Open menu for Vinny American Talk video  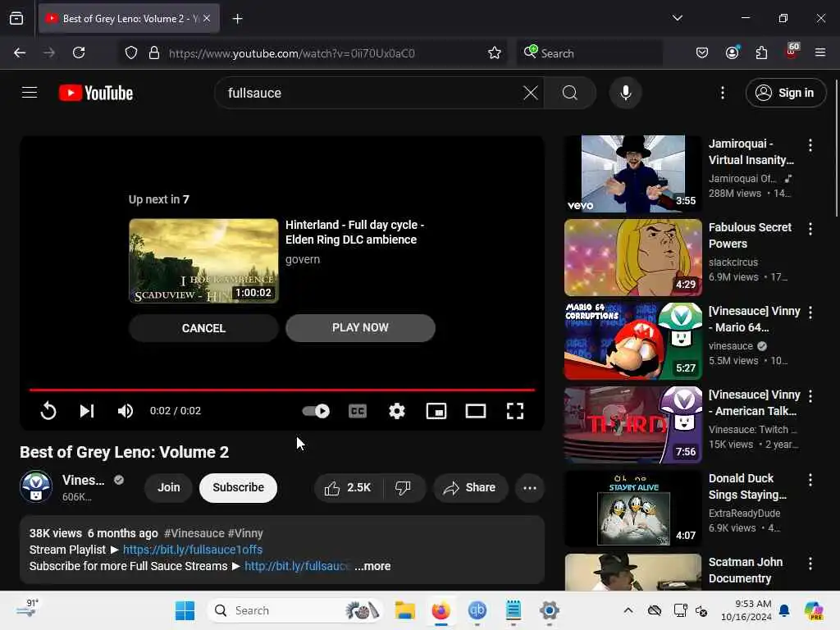810,396
